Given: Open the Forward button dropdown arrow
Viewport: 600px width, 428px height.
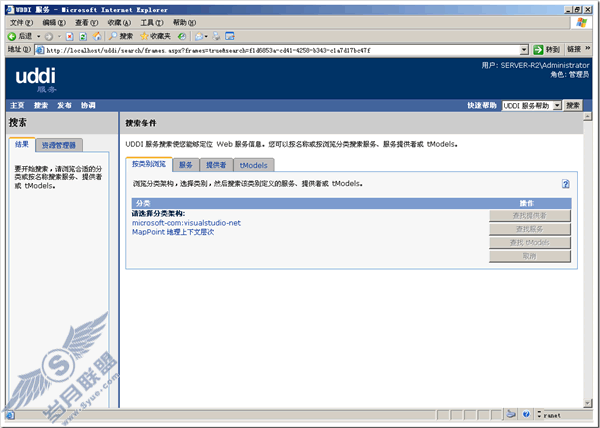Looking at the screenshot, I should tap(59, 37).
